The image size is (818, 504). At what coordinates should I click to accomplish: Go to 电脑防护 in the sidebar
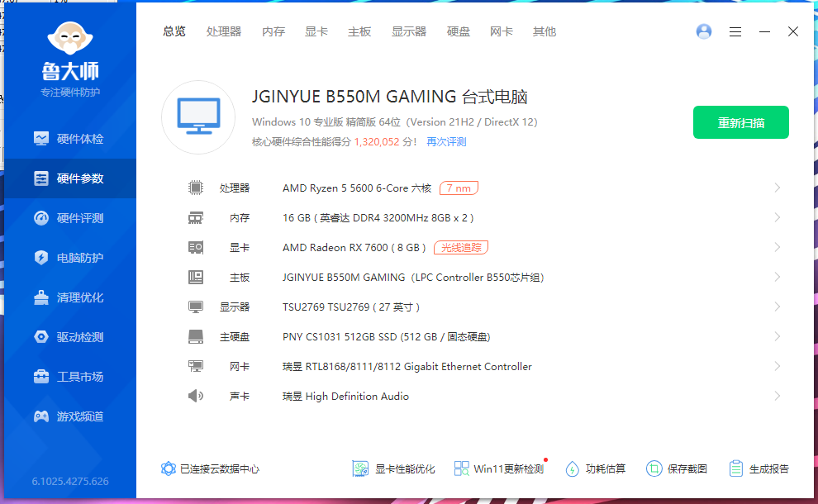[x=70, y=258]
